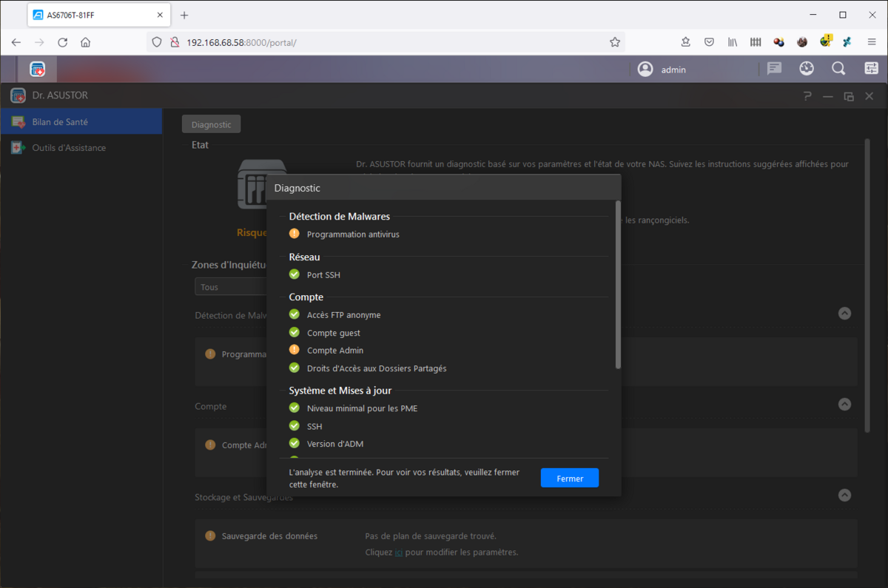
Task: Open the admin user account icon
Action: click(645, 69)
